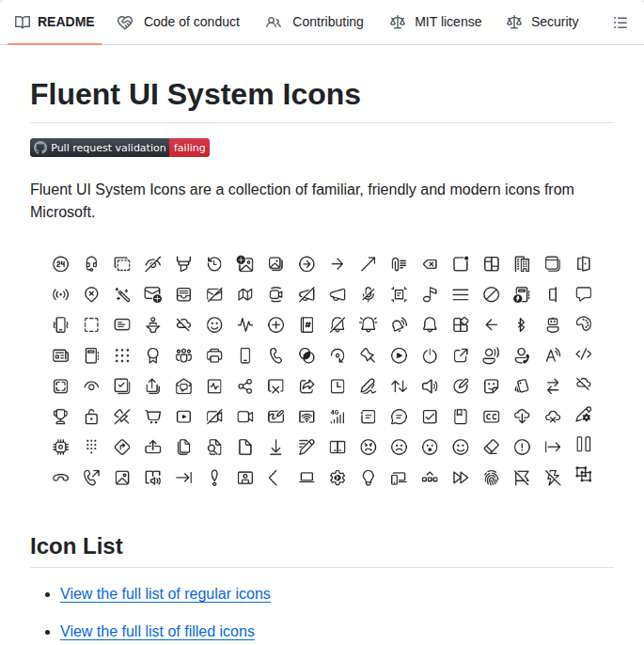This screenshot has height=645, width=644.
Task: Click the heartbeat pulse line icon
Action: click(x=245, y=325)
